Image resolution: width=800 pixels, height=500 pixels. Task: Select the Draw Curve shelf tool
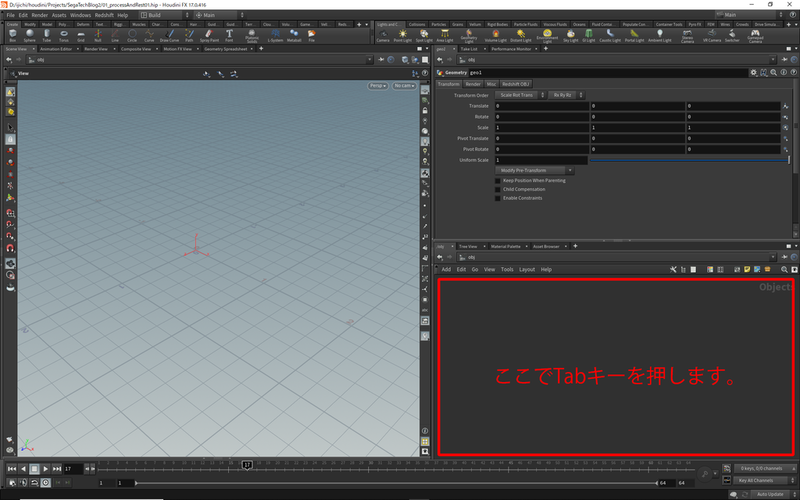coord(169,35)
